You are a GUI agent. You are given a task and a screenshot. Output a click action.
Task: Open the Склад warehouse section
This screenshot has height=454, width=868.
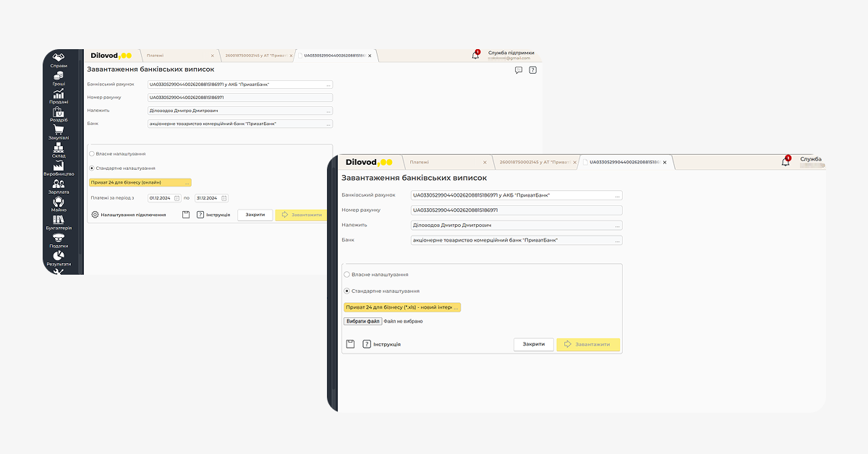[x=59, y=151]
